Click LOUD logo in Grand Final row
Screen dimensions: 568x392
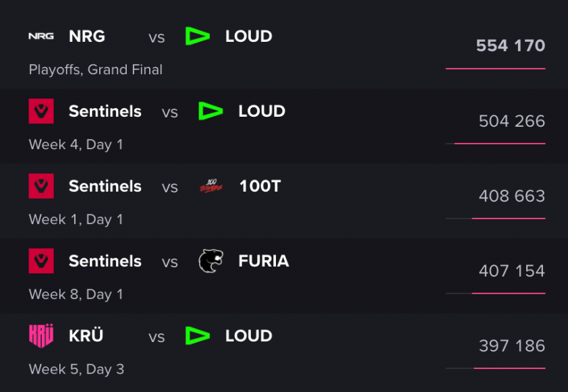(198, 36)
